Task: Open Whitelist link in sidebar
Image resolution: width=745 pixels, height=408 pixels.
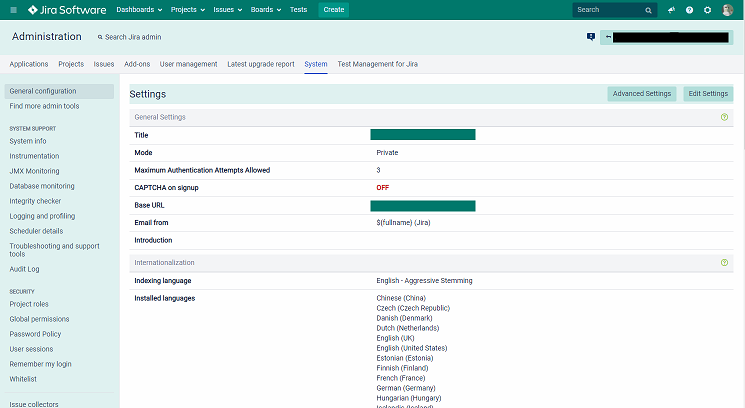Action: (23, 379)
